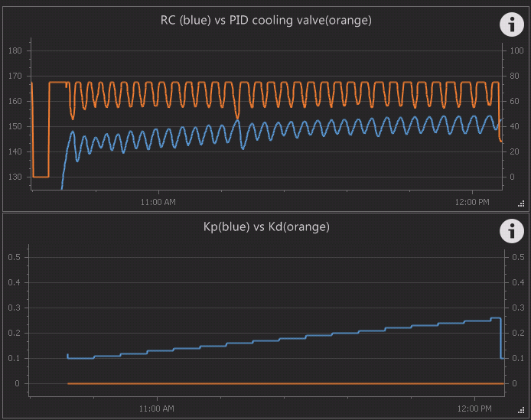Viewport: 531px width, 420px height.
Task: Click resize grip of RC vs PID panel
Action: (521, 203)
